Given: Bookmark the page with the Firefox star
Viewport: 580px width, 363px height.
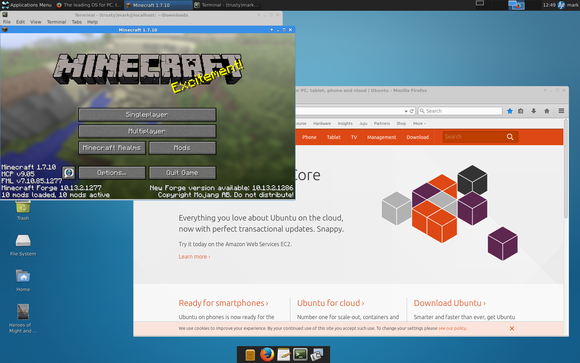Looking at the screenshot, I should (510, 111).
